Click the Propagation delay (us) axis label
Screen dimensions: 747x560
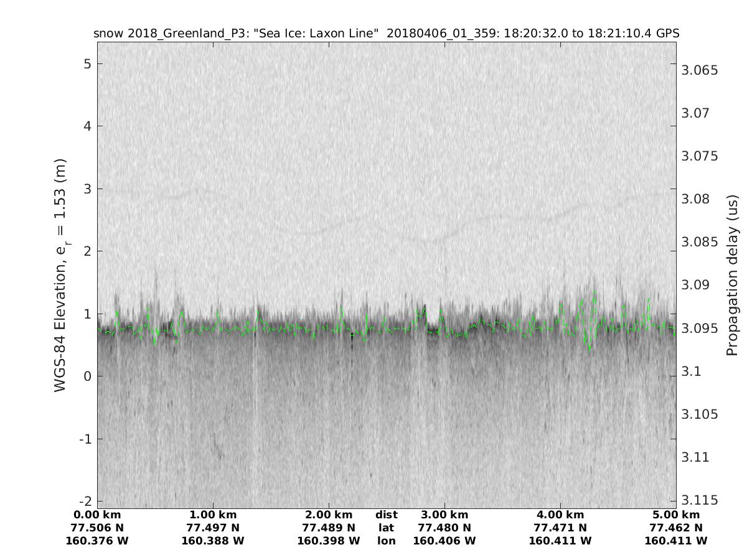731,275
